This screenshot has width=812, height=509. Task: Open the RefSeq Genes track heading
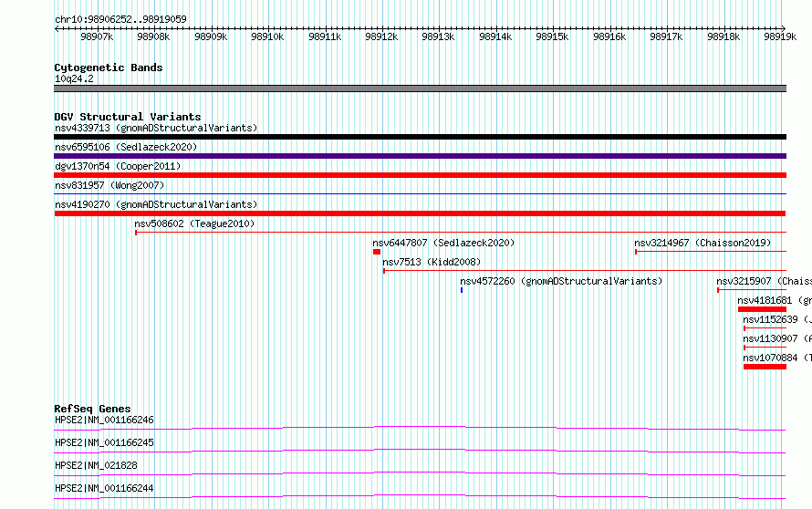(x=92, y=409)
